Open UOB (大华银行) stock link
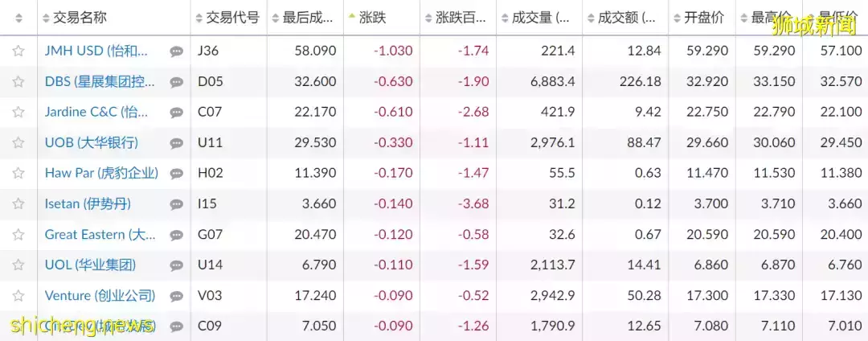 coord(92,143)
